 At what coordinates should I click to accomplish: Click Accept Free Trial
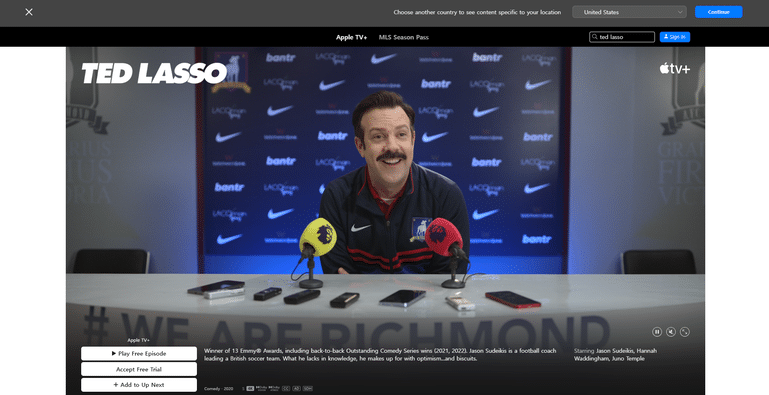(x=139, y=369)
